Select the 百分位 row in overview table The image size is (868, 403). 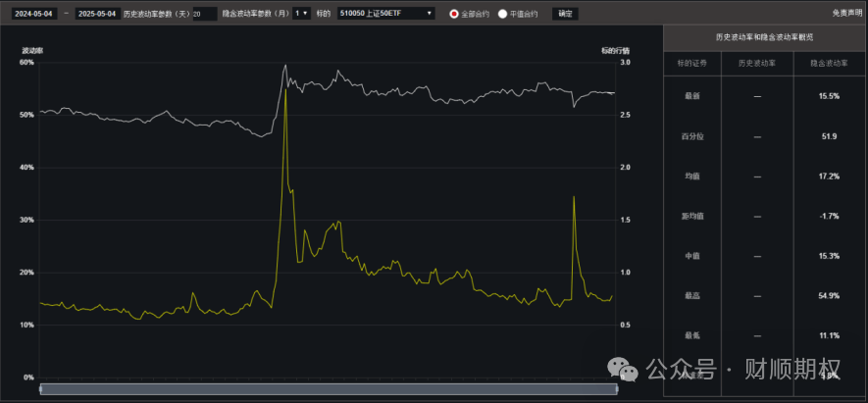click(x=692, y=135)
